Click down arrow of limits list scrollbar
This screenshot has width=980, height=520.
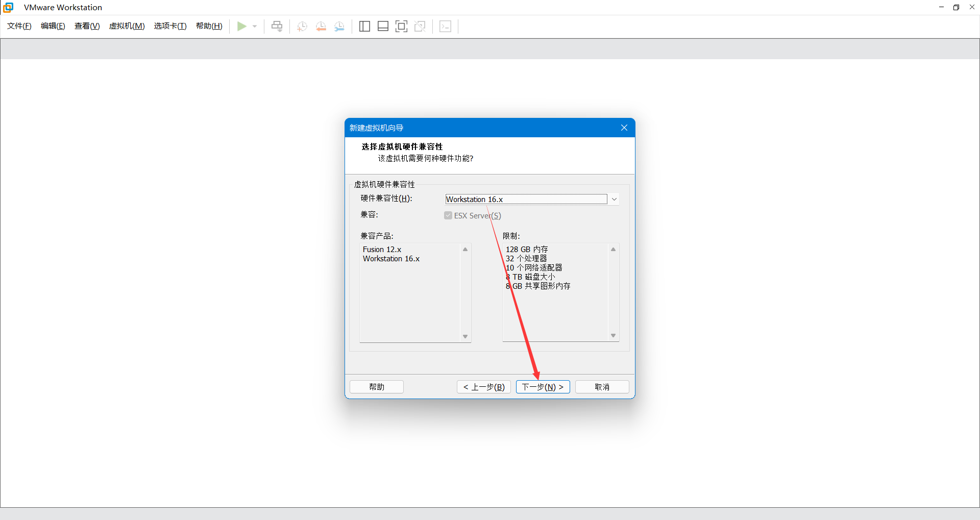coord(614,336)
